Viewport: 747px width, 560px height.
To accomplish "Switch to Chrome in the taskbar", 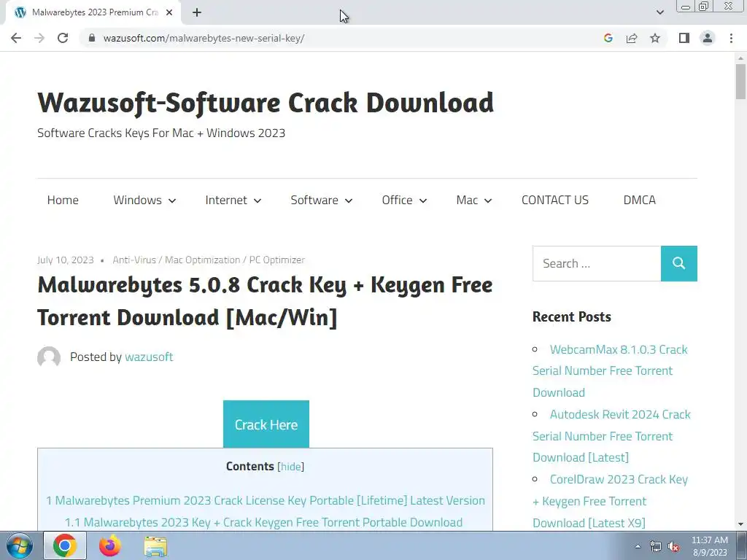I will (x=65, y=545).
